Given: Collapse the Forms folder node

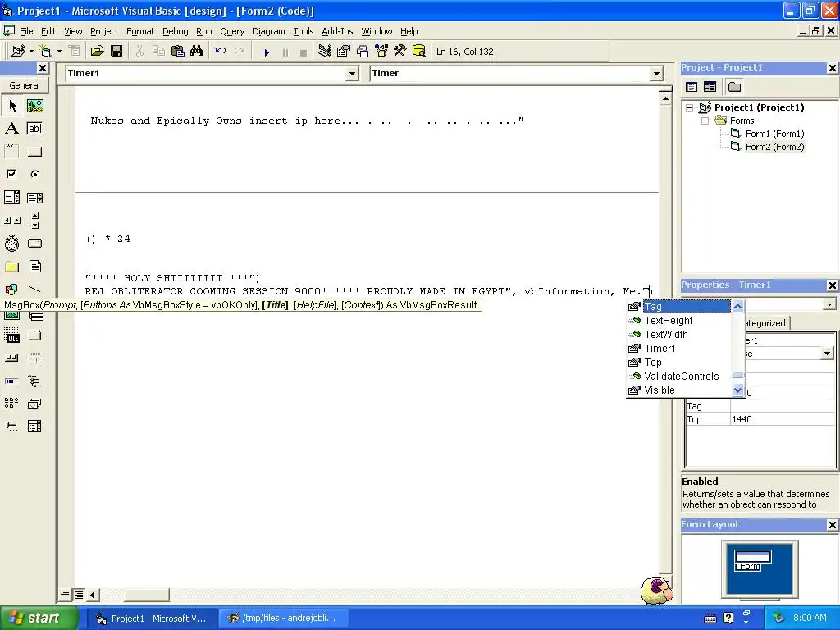Looking at the screenshot, I should point(705,121).
